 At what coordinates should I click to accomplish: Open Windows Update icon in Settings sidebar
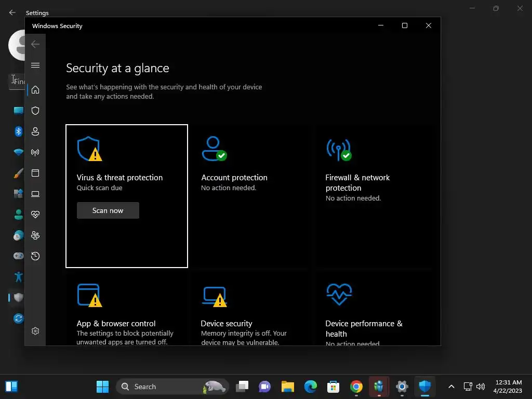[18, 318]
